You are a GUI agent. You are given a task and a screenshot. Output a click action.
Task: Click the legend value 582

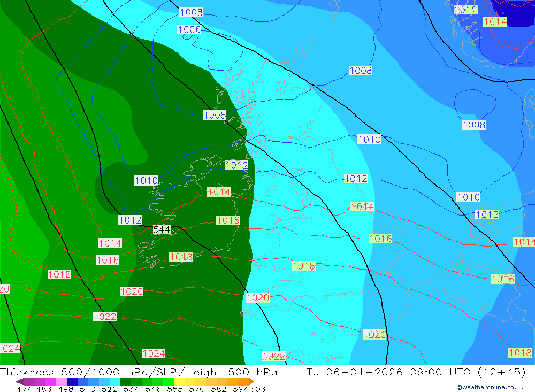tap(218, 389)
